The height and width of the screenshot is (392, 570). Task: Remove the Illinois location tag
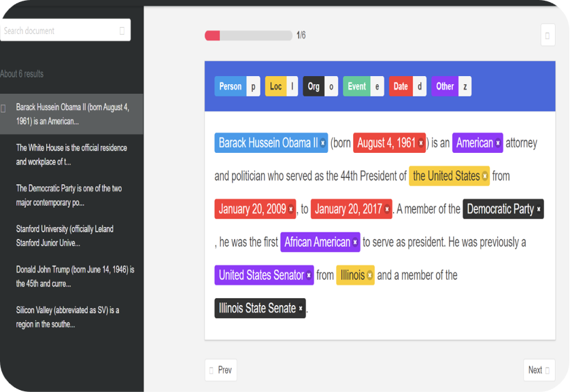coord(370,275)
